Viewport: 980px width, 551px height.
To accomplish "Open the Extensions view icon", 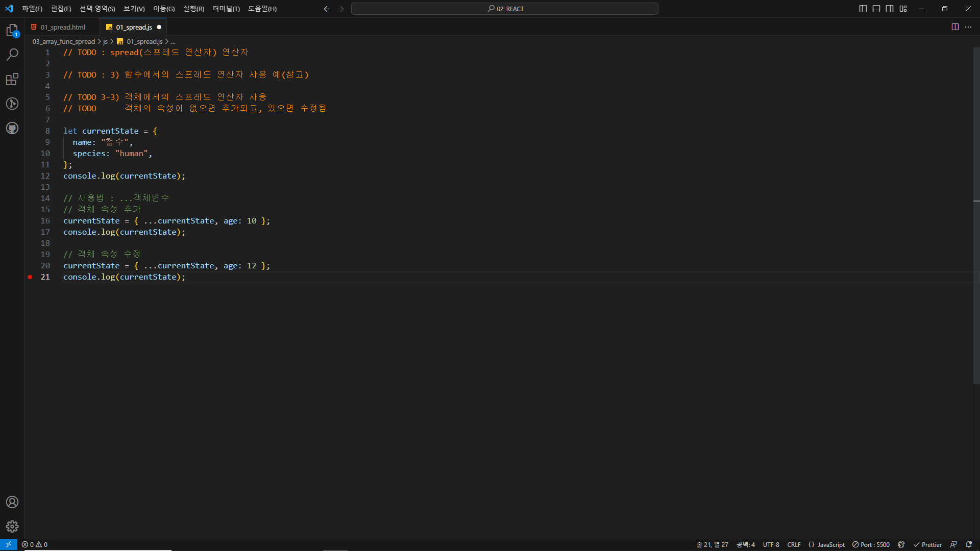I will 12,79.
